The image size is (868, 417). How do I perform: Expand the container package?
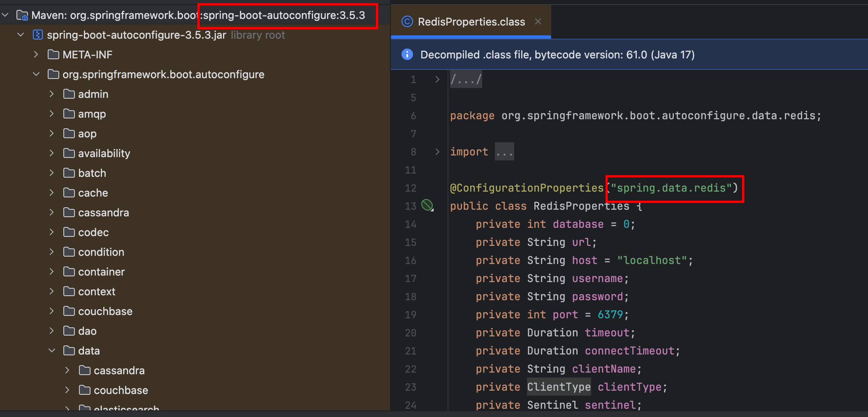[x=52, y=272]
